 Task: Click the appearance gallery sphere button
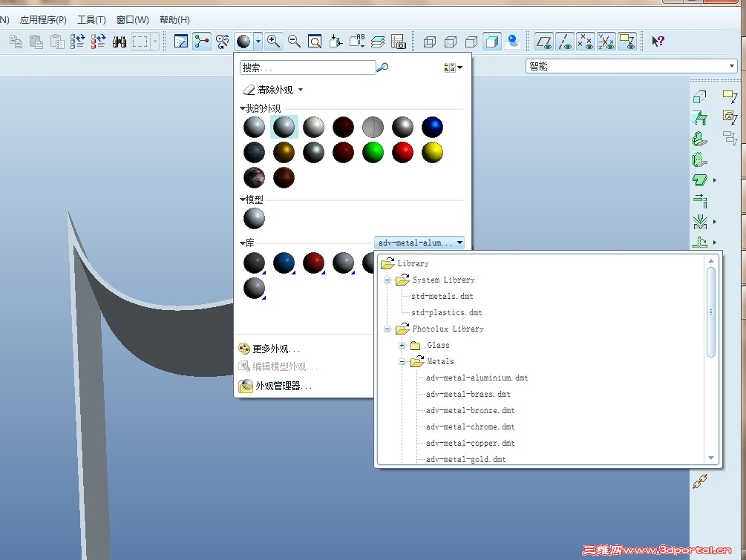pos(243,42)
